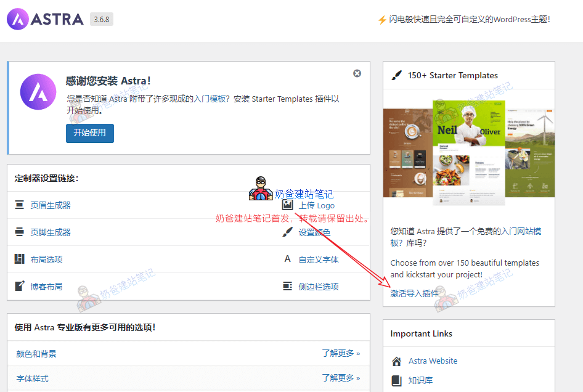Click the 激活导入插件 link
The height and width of the screenshot is (392, 583).
pos(415,293)
